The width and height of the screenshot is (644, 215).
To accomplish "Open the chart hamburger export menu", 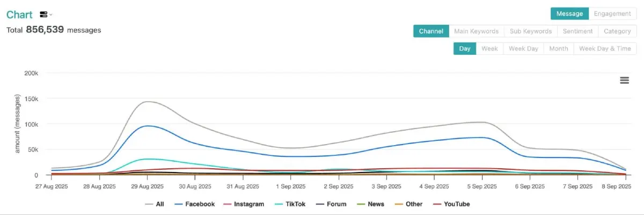I will [x=624, y=80].
